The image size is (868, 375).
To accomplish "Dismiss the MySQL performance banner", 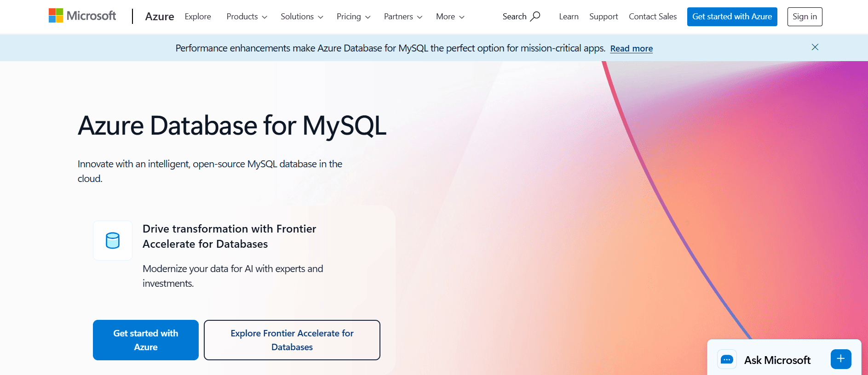I will click(815, 47).
